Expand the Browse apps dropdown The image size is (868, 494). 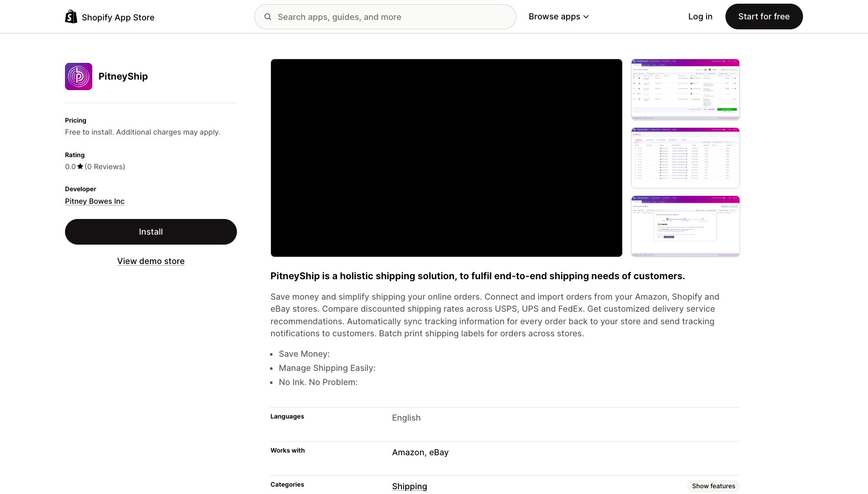(x=559, y=17)
